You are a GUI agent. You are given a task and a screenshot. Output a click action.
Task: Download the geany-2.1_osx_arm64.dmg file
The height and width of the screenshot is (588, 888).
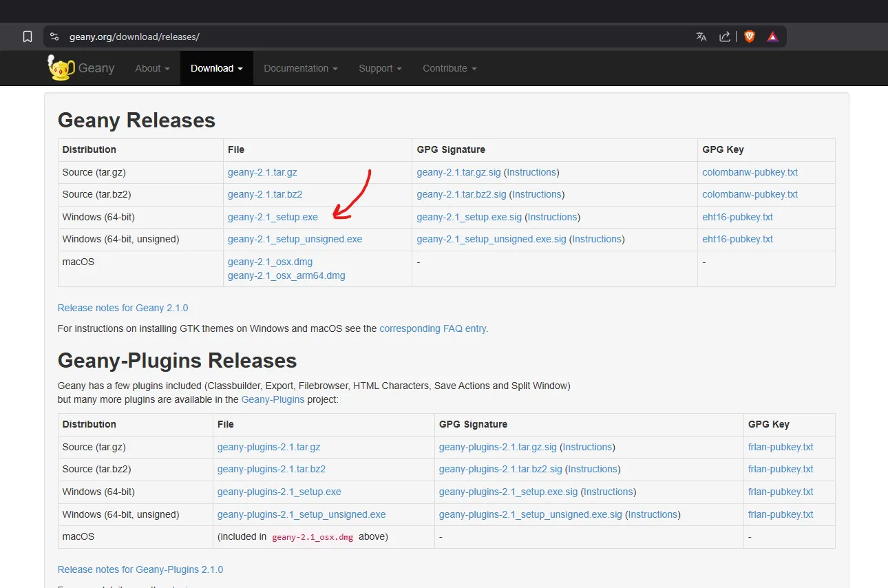tap(286, 275)
